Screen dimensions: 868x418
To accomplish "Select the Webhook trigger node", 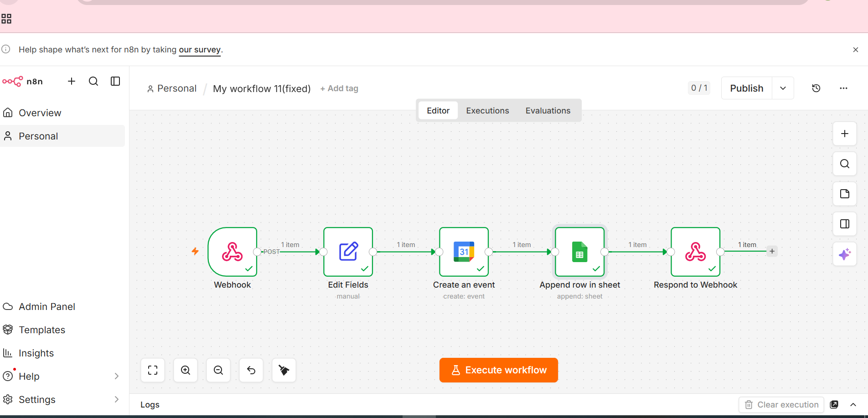I will coord(232,252).
